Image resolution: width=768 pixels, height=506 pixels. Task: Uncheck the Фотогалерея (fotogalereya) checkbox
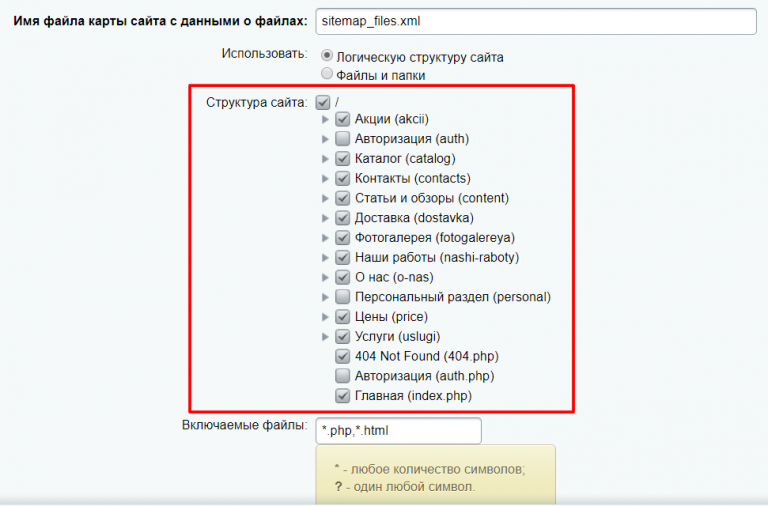(342, 238)
